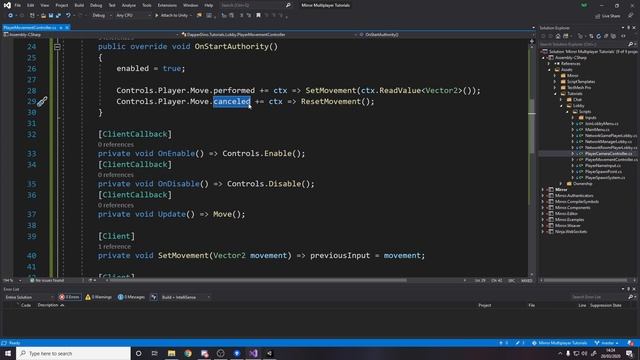Open the Extensions menu
This screenshot has width=640, height=360.
click(167, 5)
